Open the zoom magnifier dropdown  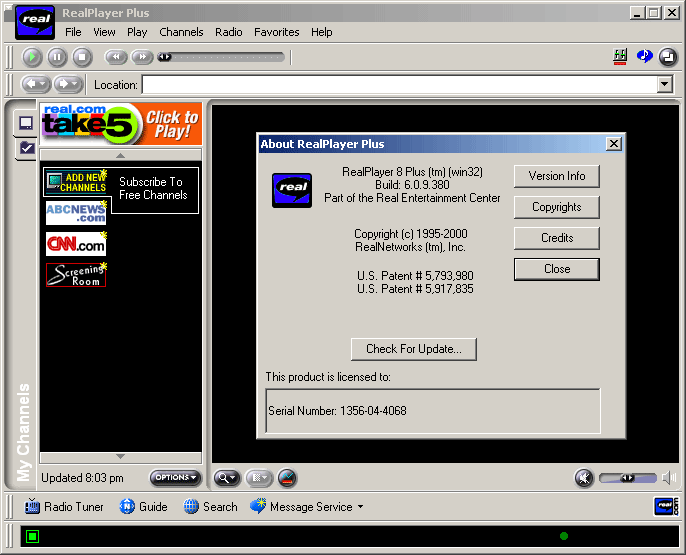point(227,478)
